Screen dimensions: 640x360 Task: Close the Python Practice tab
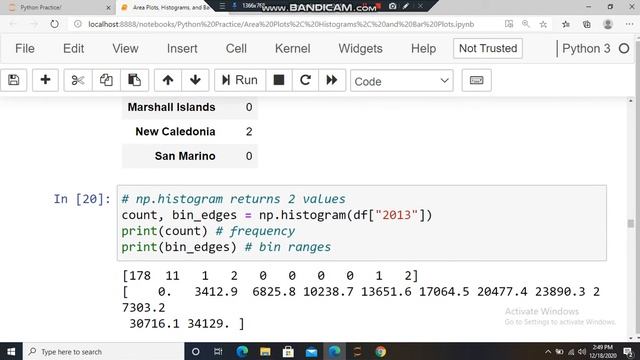coord(108,7)
